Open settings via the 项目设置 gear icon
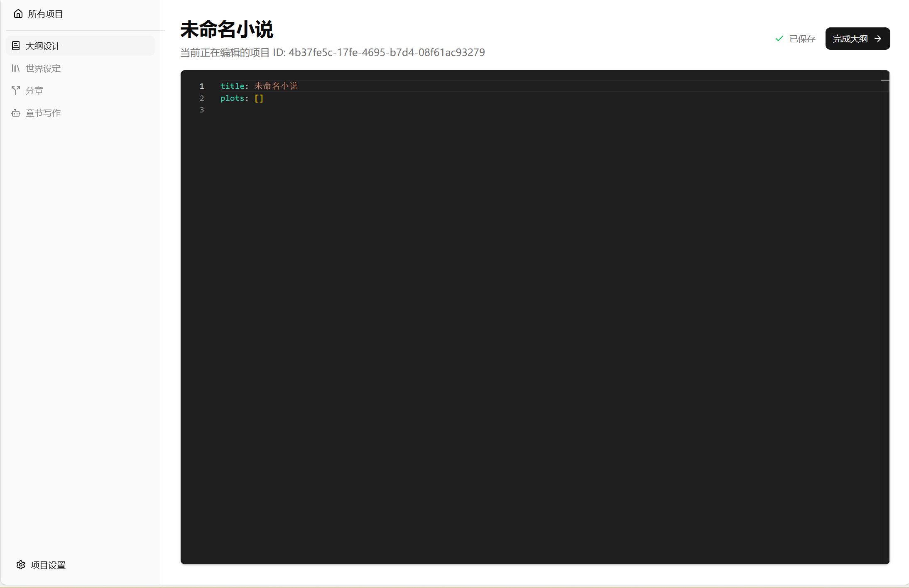Image resolution: width=909 pixels, height=588 pixels. (21, 565)
